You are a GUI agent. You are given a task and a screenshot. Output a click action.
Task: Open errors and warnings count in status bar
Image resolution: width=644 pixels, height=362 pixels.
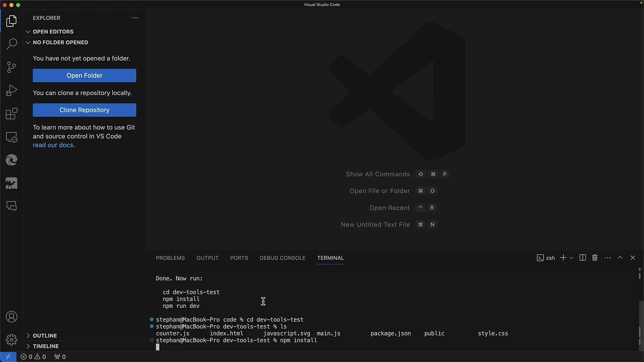coord(33,357)
